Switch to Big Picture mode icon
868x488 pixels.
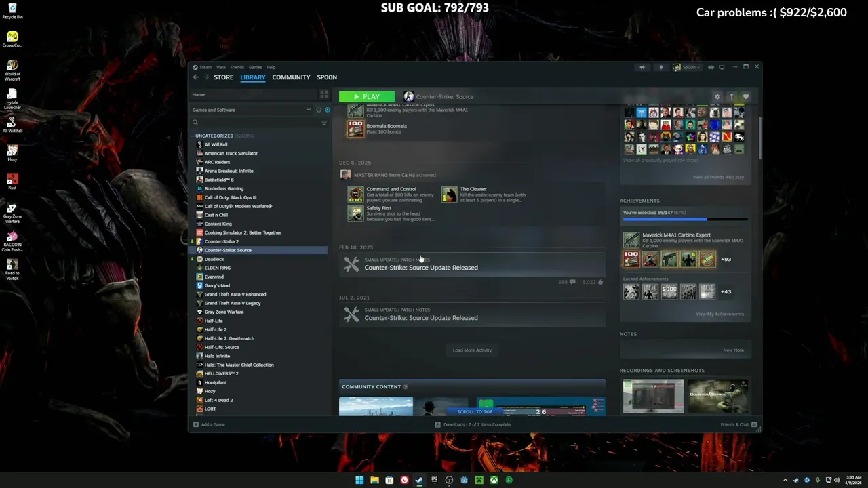click(722, 67)
